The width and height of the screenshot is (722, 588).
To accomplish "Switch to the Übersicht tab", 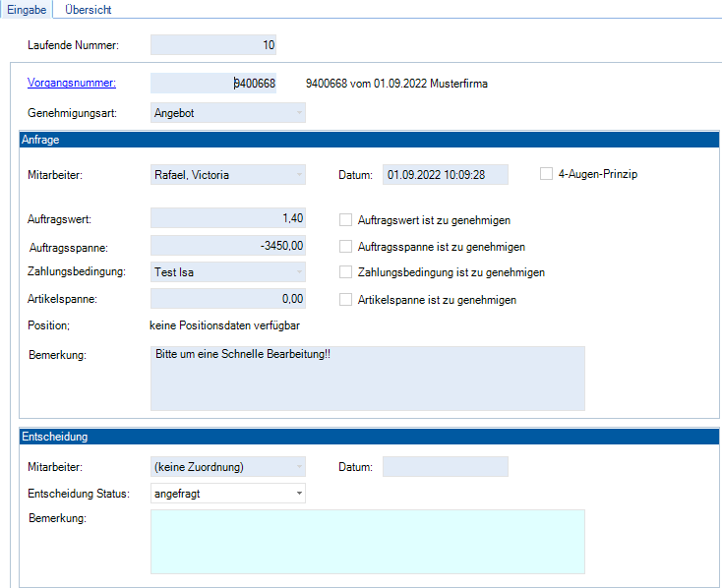I will click(88, 10).
